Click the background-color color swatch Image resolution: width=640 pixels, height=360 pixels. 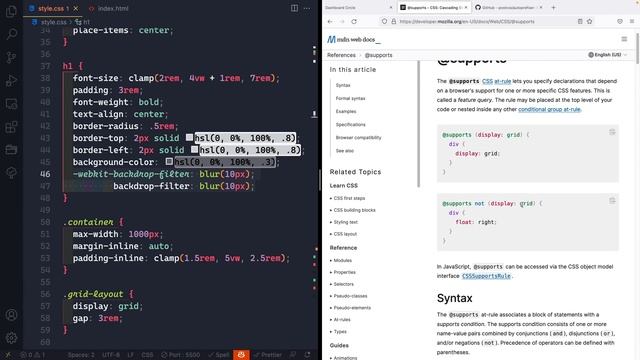(169, 162)
